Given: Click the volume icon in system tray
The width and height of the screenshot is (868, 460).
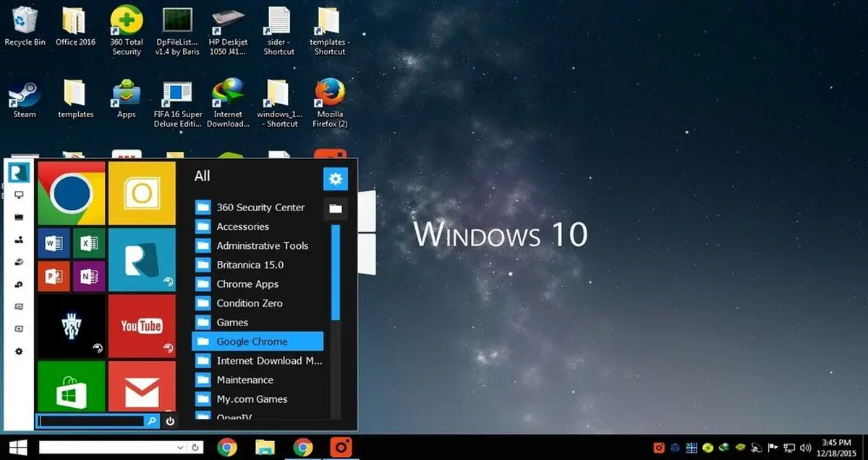Looking at the screenshot, I should [805, 448].
